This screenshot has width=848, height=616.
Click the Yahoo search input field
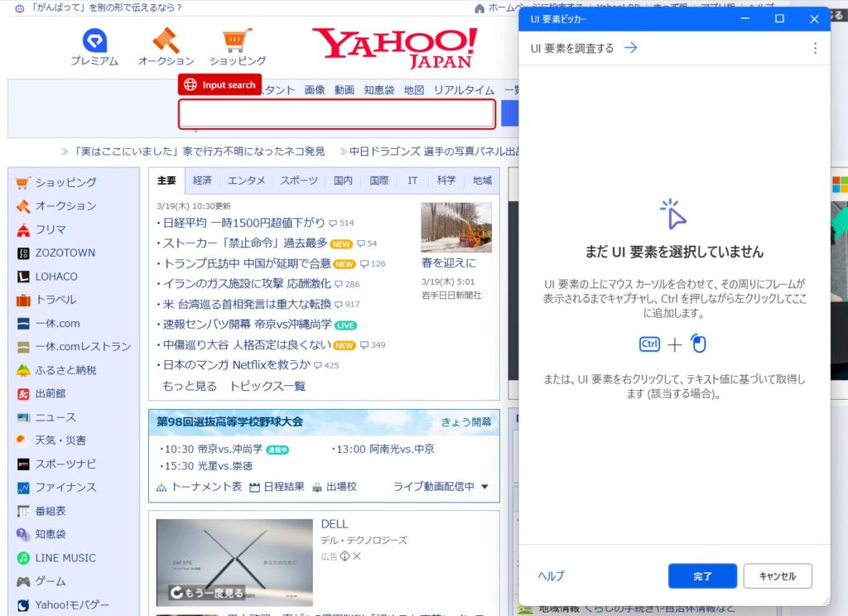[337, 114]
